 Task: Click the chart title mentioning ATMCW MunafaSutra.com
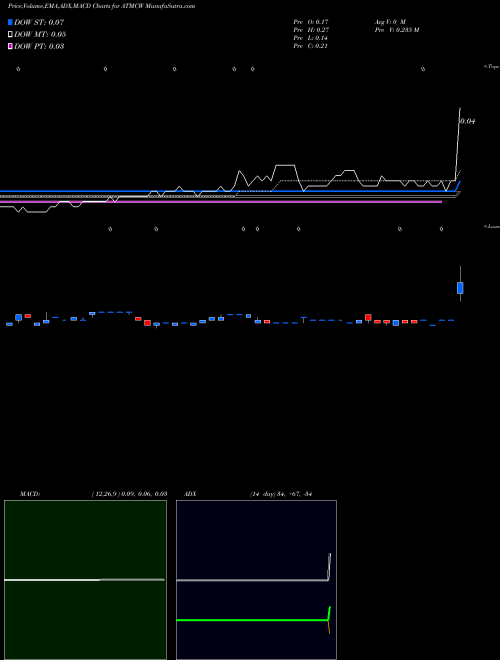pos(101,6)
